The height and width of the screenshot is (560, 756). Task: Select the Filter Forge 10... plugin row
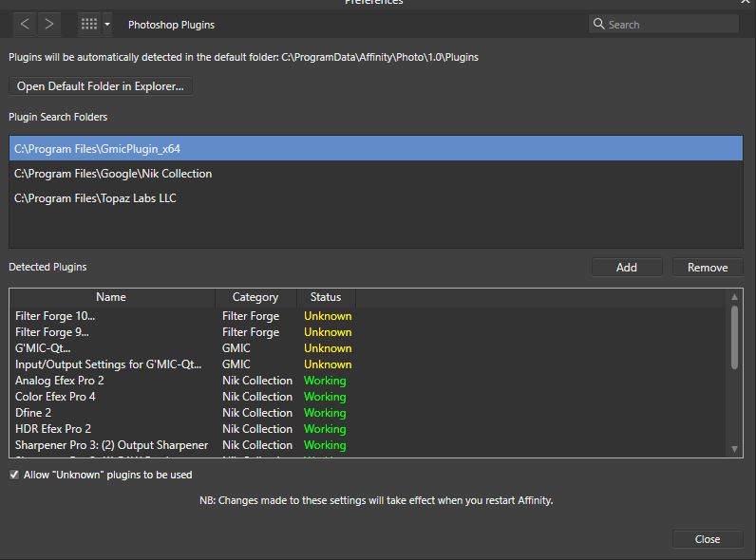coord(368,316)
